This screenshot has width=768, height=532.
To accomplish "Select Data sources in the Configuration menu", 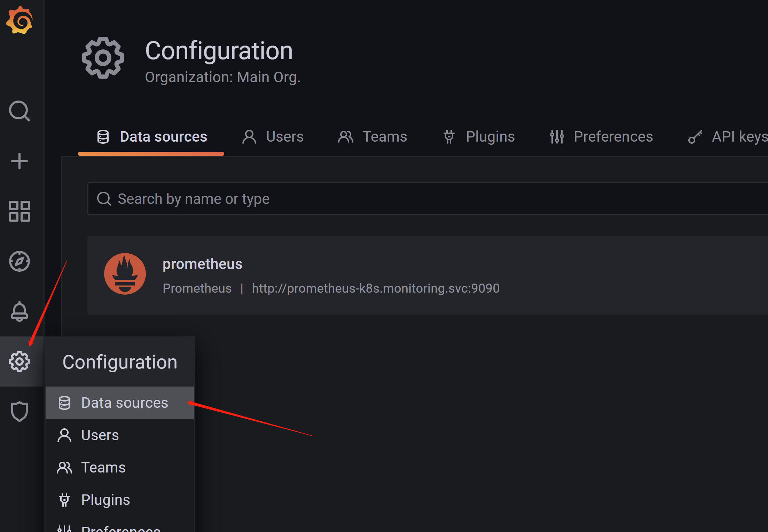I will pos(124,403).
